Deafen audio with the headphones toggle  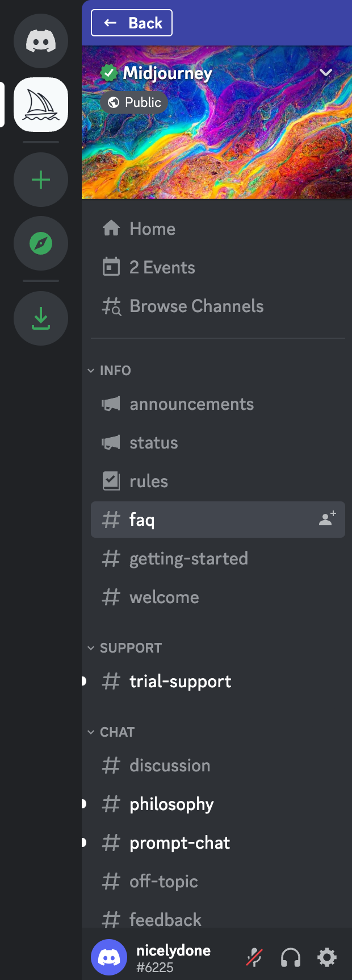290,957
